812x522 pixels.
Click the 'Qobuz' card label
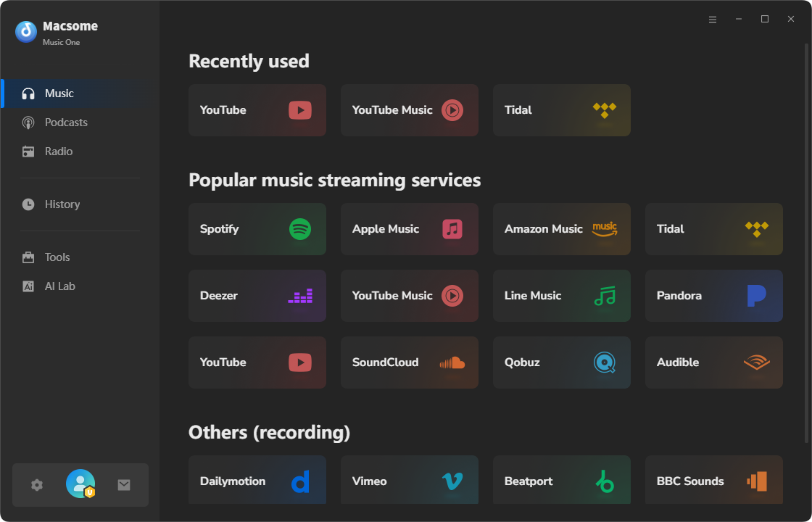[x=522, y=362]
